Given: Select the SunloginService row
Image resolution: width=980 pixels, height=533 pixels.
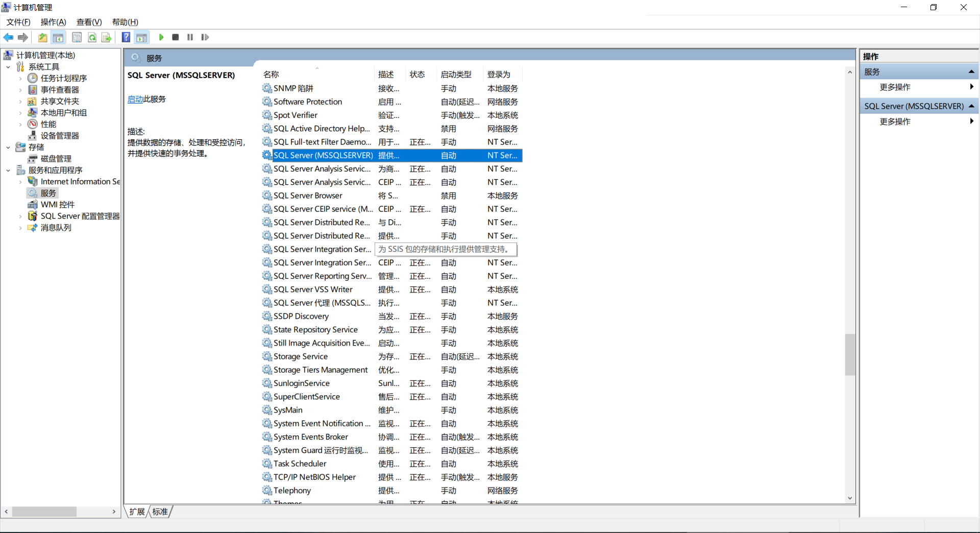Looking at the screenshot, I should coord(391,383).
